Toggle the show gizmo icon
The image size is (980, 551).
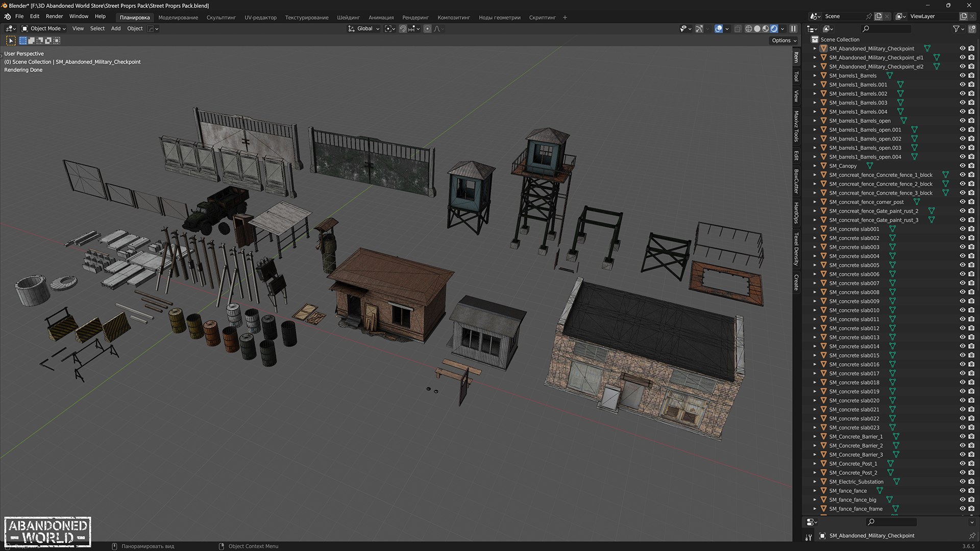[699, 29]
